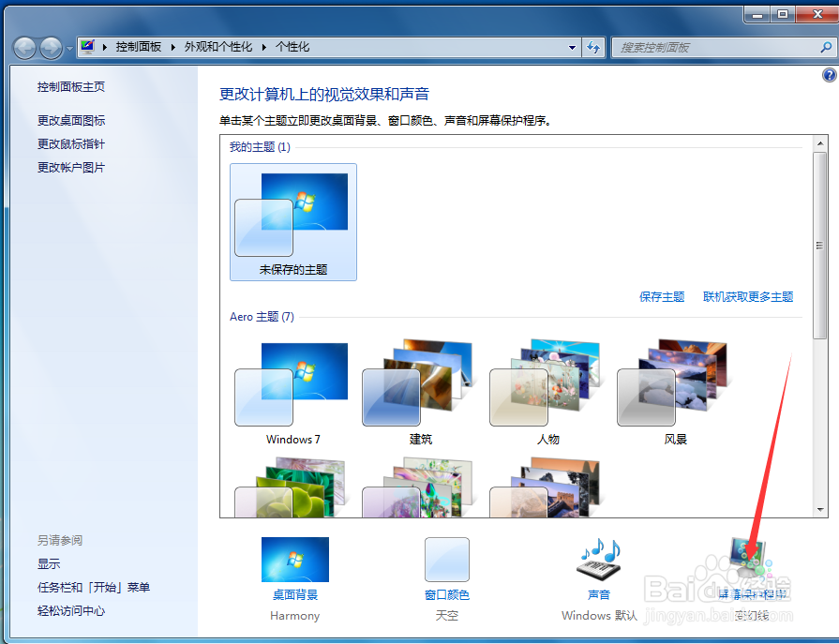Click the blue Help question mark icon
This screenshot has width=839, height=644.
click(830, 76)
